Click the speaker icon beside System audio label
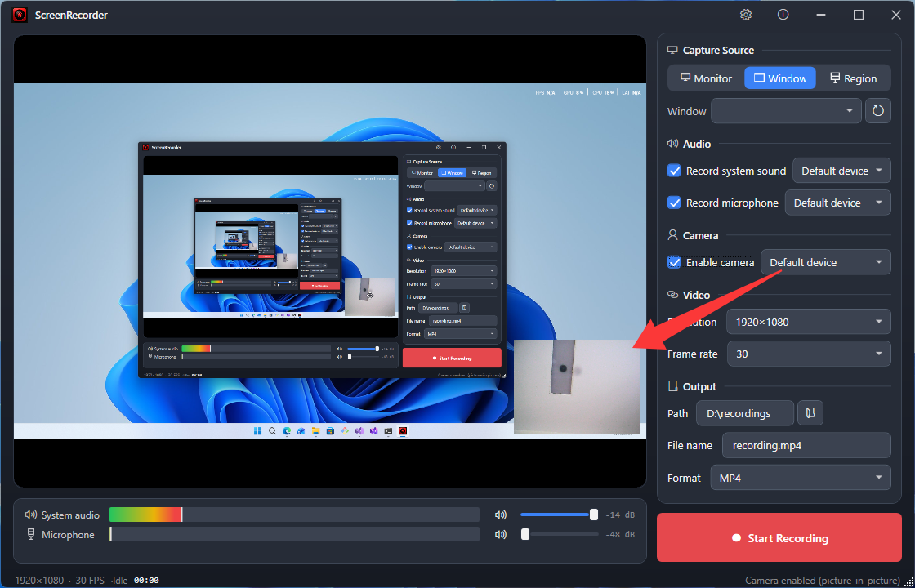Screen dimensions: 915x588 pos(31,514)
